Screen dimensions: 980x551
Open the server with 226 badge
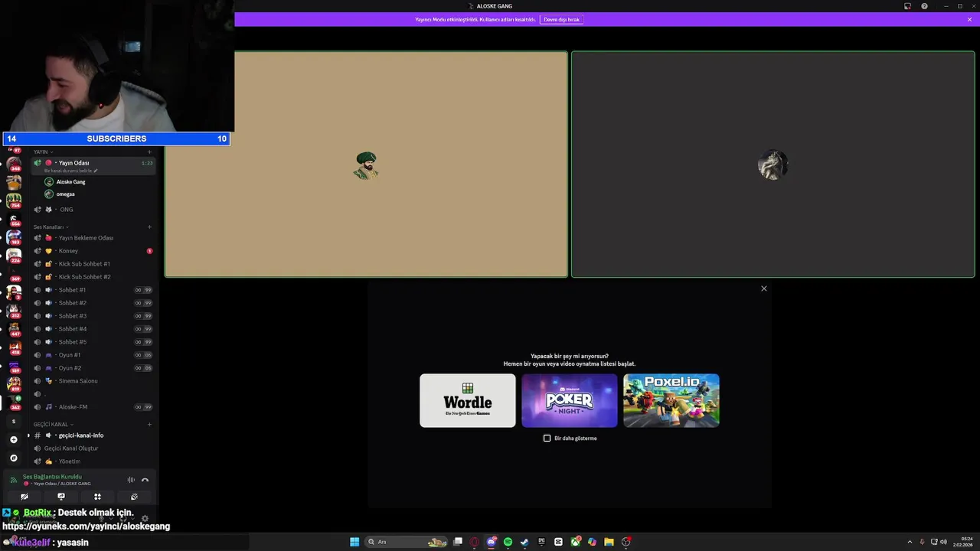pos(14,256)
